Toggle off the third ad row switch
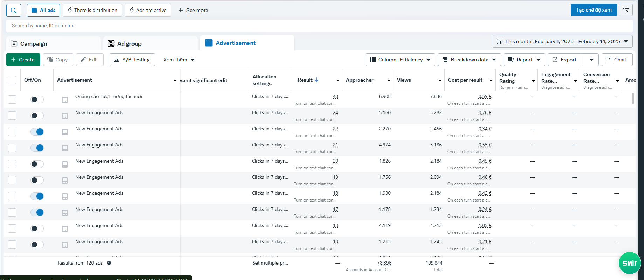644x280 pixels. tap(37, 132)
